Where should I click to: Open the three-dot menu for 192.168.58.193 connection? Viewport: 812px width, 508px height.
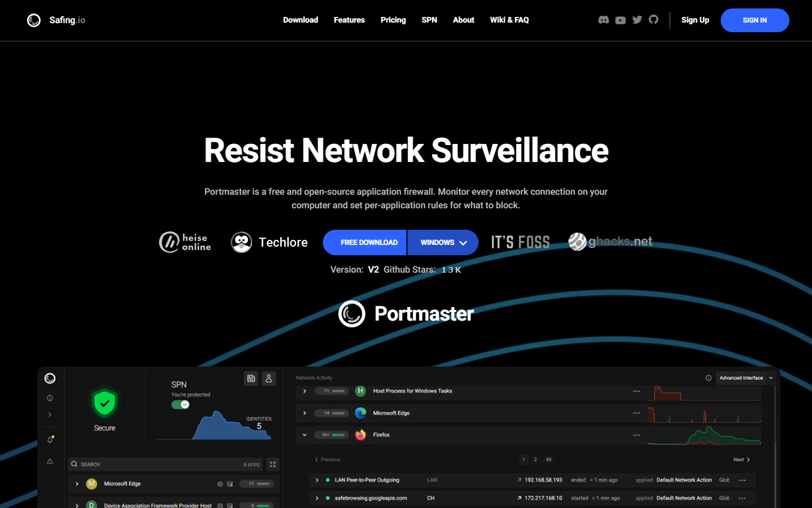pos(742,480)
